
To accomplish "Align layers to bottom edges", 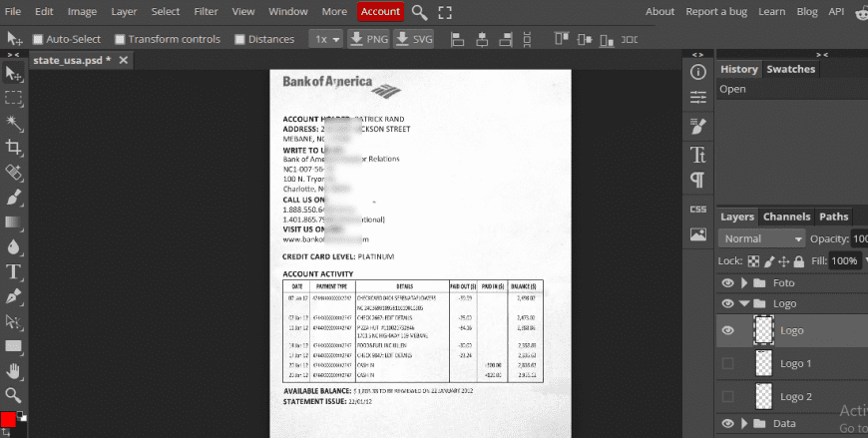I will coord(607,39).
